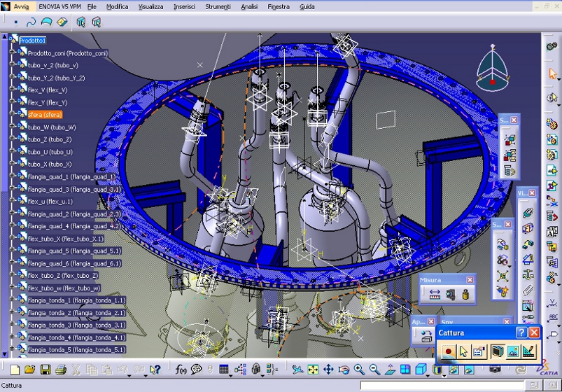Open capture options in the Cattura dialog
Viewport: 562px width, 392px height.
479,351
